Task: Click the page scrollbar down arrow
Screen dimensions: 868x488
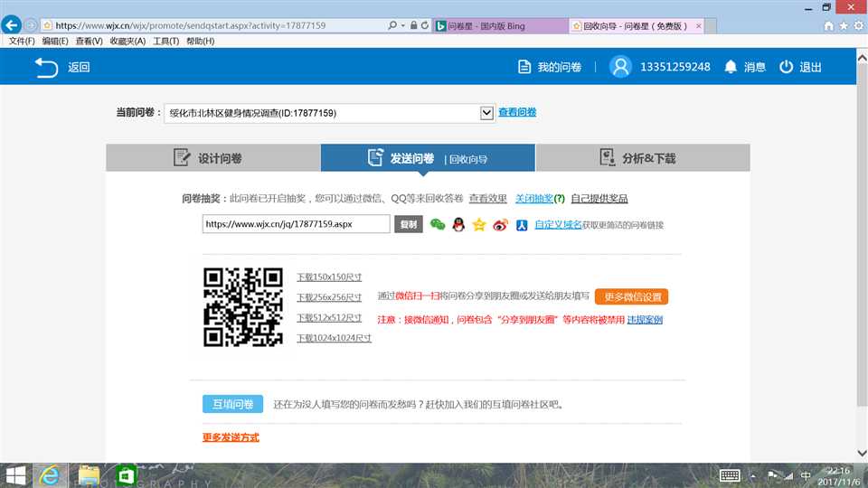Action: coord(862,453)
